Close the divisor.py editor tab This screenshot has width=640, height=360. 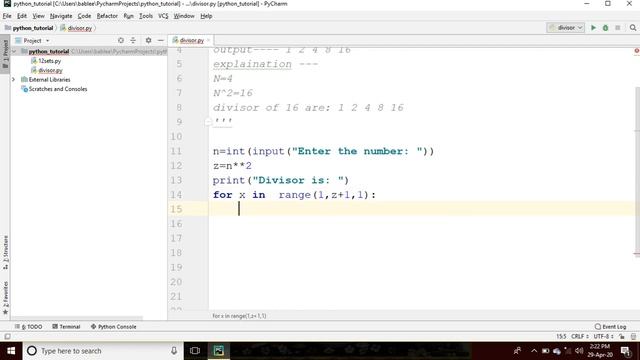tap(208, 40)
